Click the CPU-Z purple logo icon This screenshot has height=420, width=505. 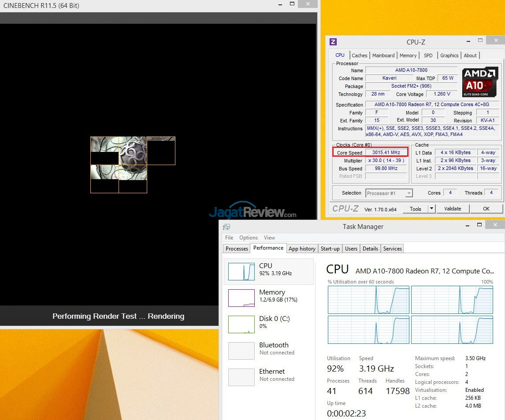[x=333, y=42]
